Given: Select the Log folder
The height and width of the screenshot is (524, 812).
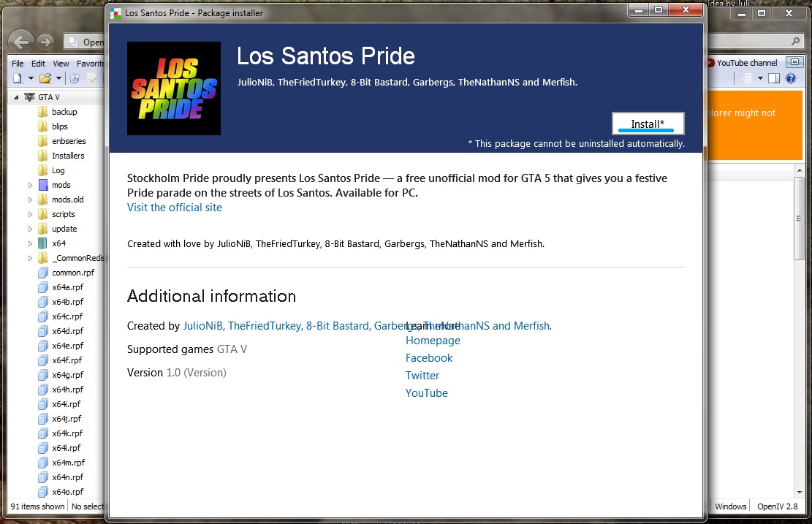Looking at the screenshot, I should [x=58, y=170].
